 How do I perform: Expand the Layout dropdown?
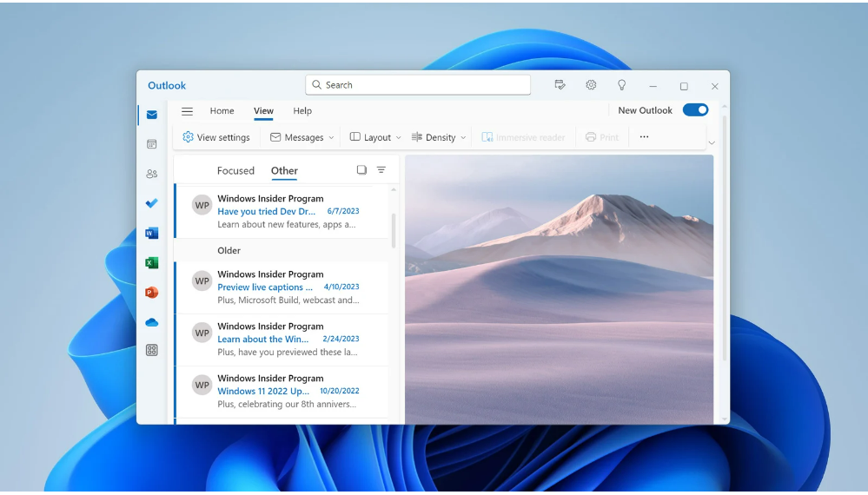375,137
